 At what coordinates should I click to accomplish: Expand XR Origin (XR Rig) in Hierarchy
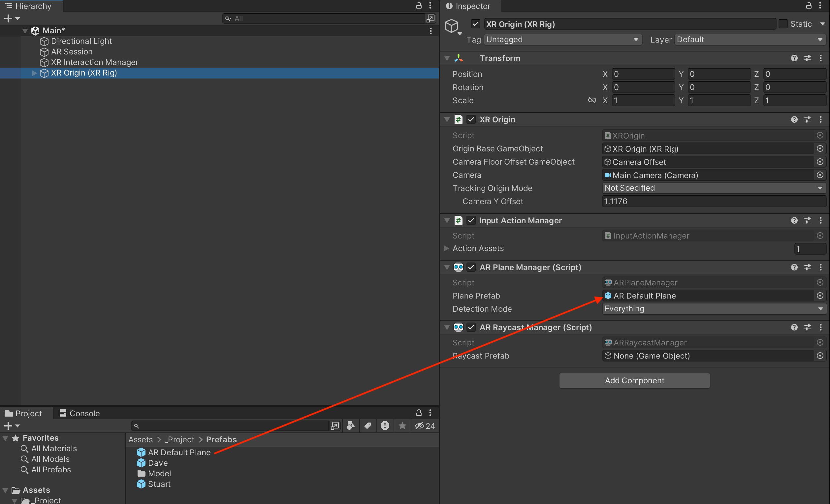[34, 73]
